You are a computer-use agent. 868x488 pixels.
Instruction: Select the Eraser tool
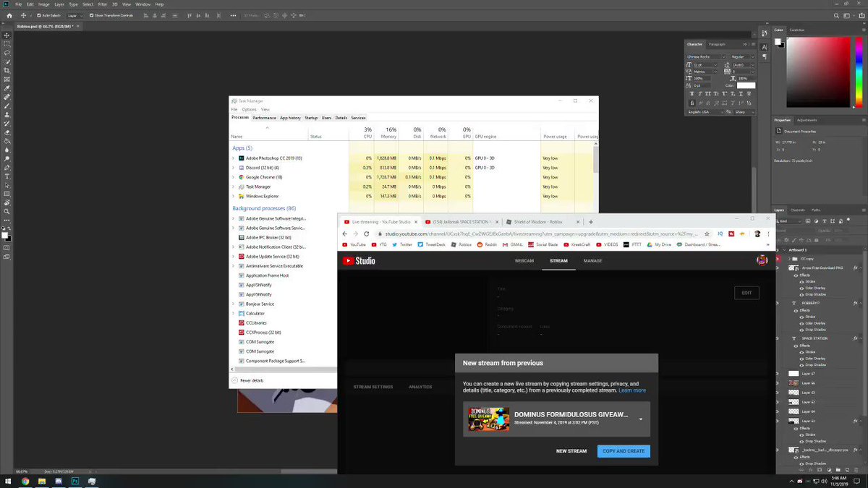[7, 132]
